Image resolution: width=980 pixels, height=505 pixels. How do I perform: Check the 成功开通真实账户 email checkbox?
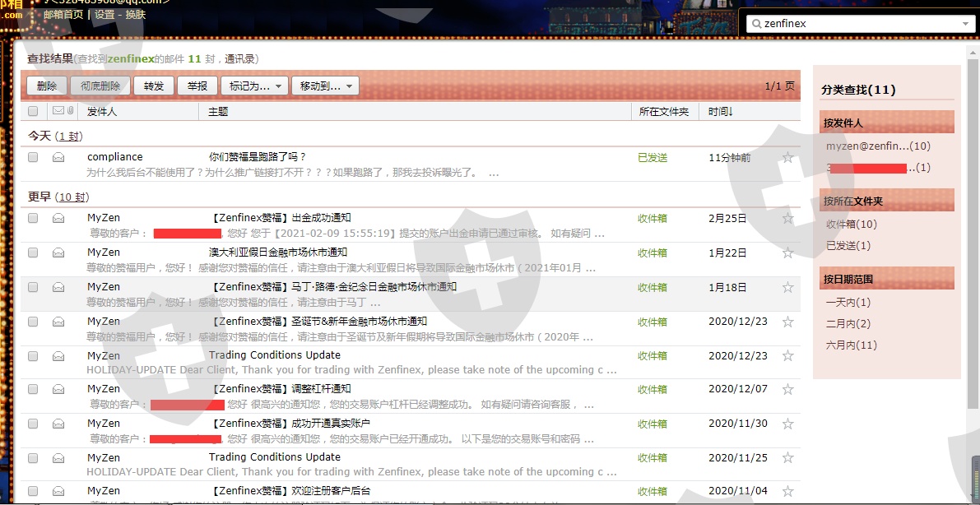(x=33, y=423)
